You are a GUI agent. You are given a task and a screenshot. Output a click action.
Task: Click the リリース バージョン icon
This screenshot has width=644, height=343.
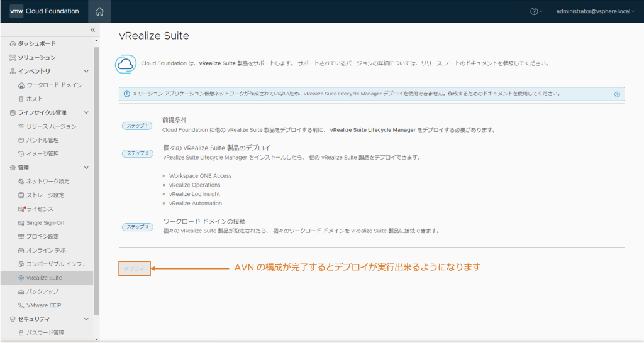(21, 126)
